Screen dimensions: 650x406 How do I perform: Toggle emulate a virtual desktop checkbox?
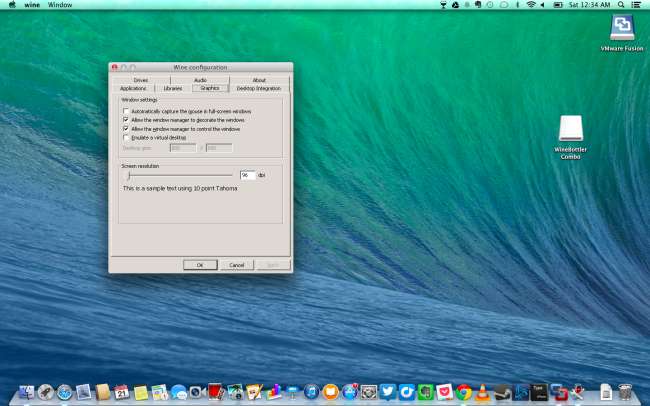click(126, 138)
